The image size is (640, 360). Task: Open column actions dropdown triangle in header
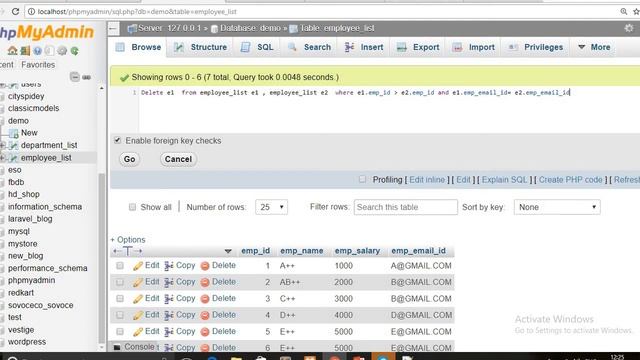(228, 251)
